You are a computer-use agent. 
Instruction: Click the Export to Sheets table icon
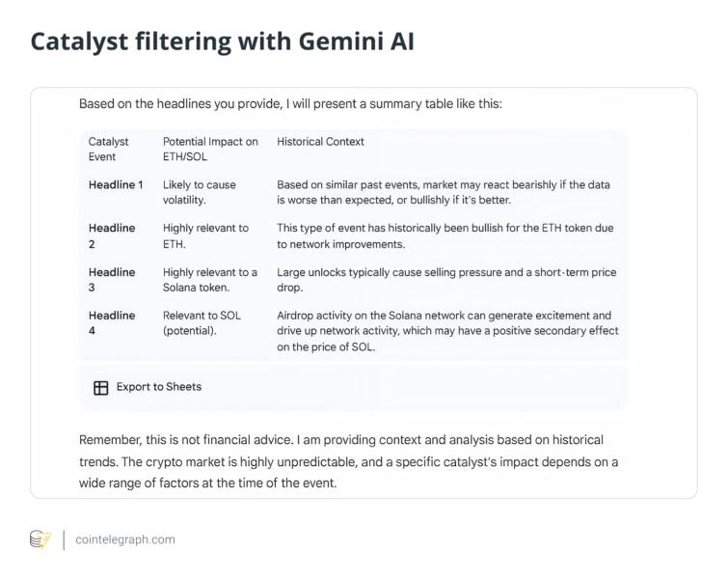tap(100, 388)
